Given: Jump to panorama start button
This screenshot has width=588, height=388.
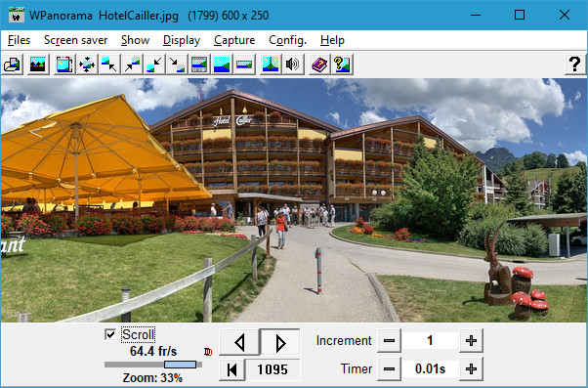Looking at the screenshot, I should (x=231, y=369).
